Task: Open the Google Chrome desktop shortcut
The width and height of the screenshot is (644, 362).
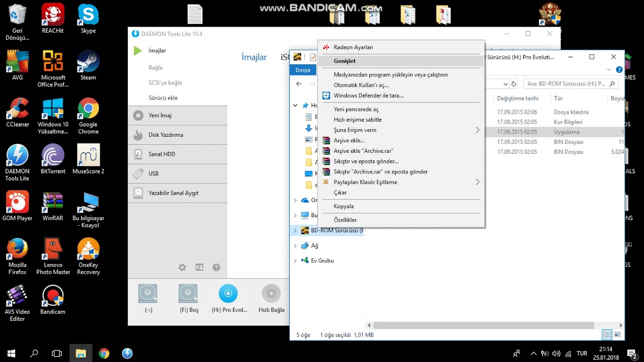Action: (88, 116)
